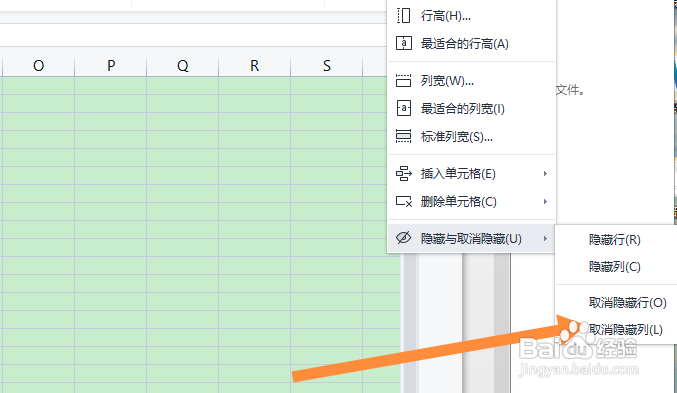The image size is (677, 393).
Task: Open 删除单元格(C) submenu
Action: pyautogui.click(x=471, y=201)
